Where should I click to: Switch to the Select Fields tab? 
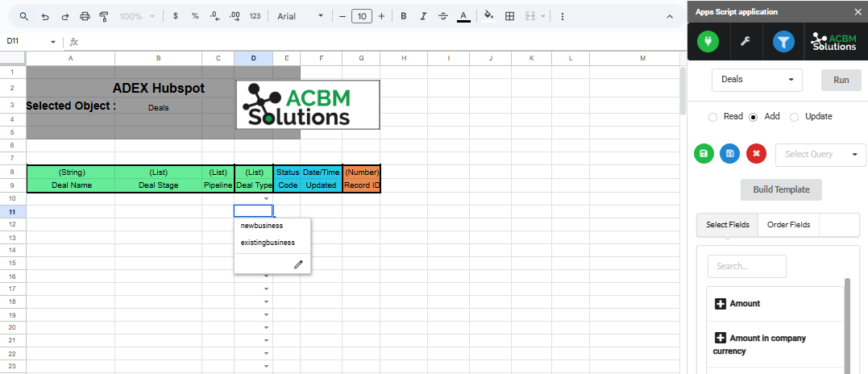tap(728, 225)
